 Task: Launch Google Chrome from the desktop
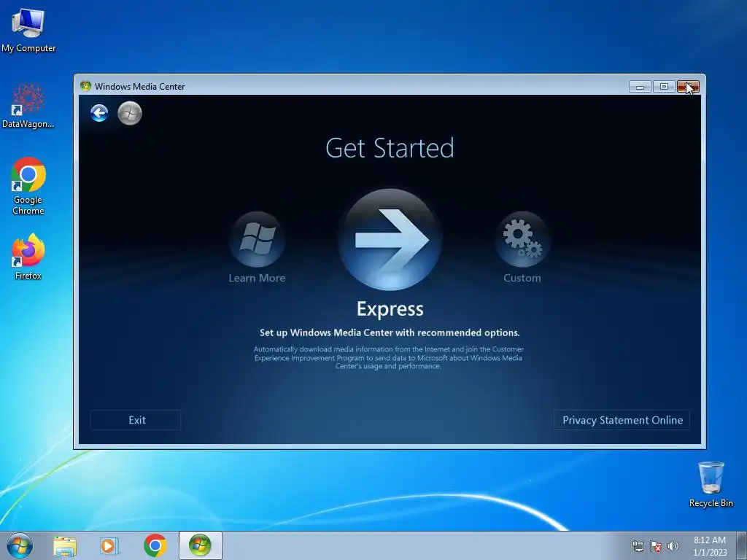(28, 186)
